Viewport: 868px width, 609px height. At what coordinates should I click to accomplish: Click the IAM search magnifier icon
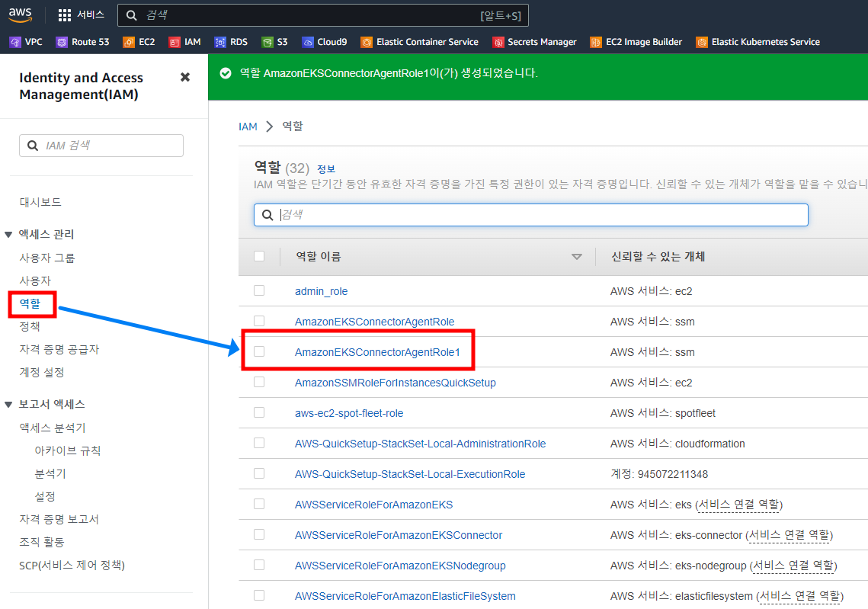point(33,146)
